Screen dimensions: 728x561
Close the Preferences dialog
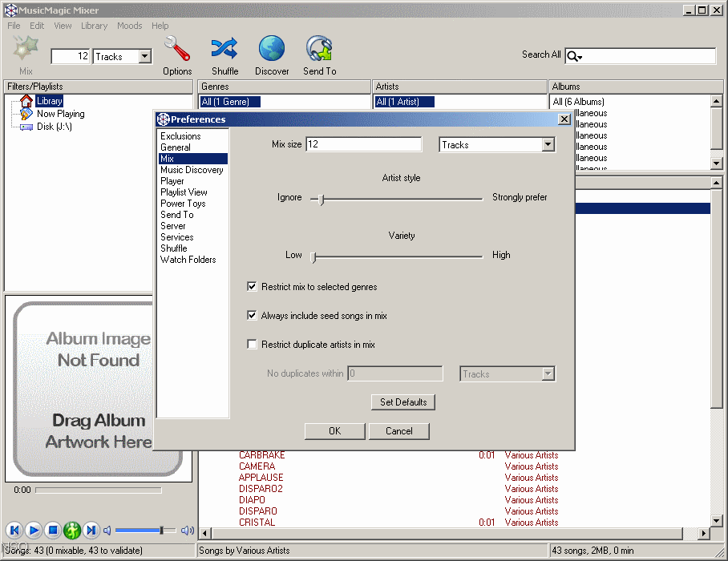point(564,119)
